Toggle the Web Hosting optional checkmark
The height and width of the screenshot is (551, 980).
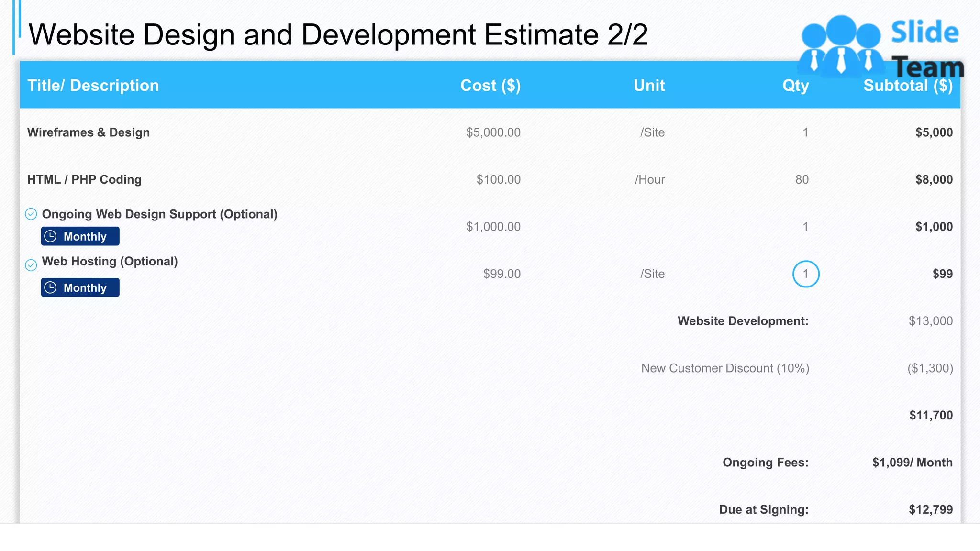pyautogui.click(x=31, y=265)
